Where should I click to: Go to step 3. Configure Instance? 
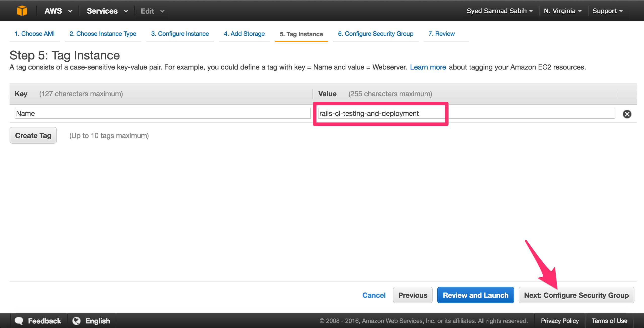(180, 34)
